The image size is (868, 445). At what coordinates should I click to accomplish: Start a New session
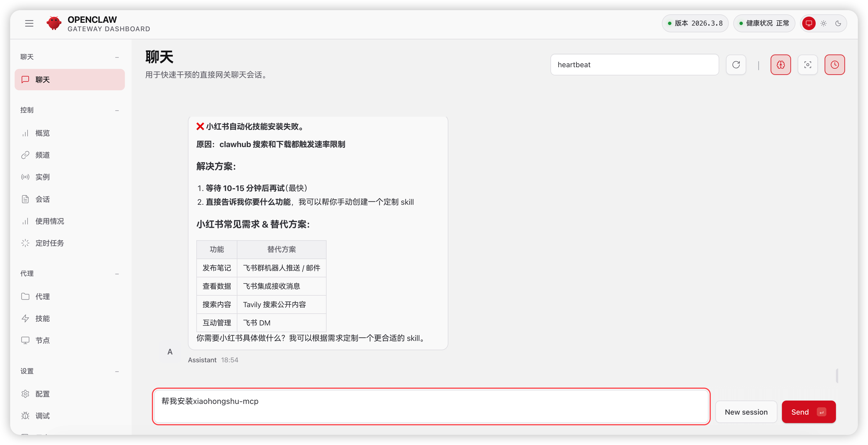pos(746,412)
